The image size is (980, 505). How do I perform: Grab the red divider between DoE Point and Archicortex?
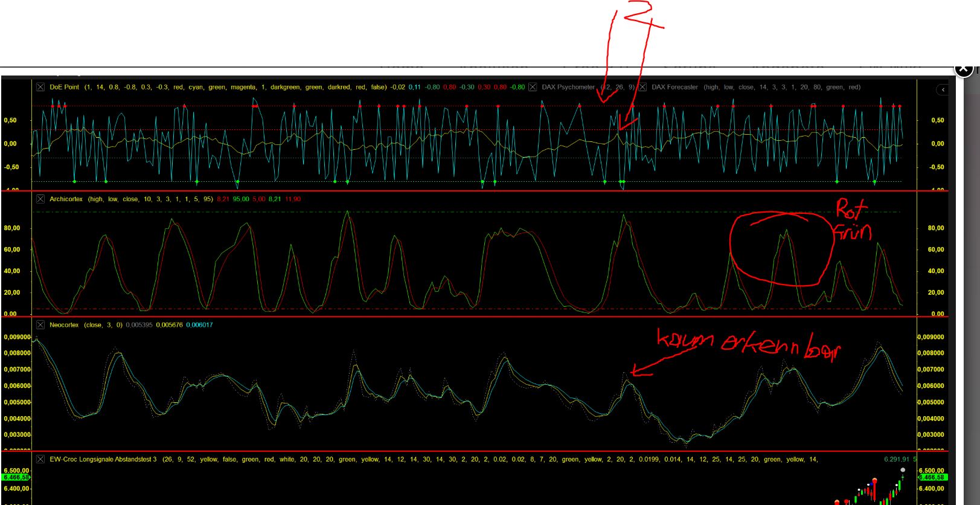(474, 191)
